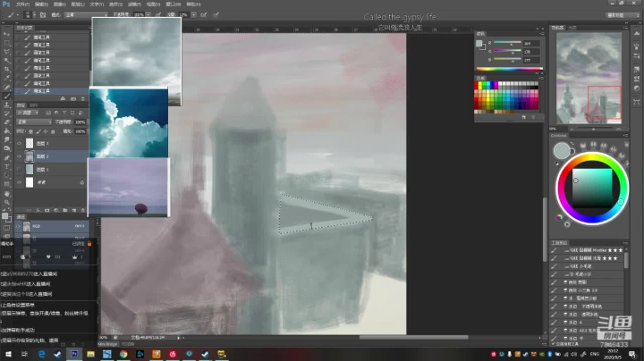Select the Path Selection tool
Image resolution: width=644 pixels, height=361 pixels.
[x=7, y=175]
